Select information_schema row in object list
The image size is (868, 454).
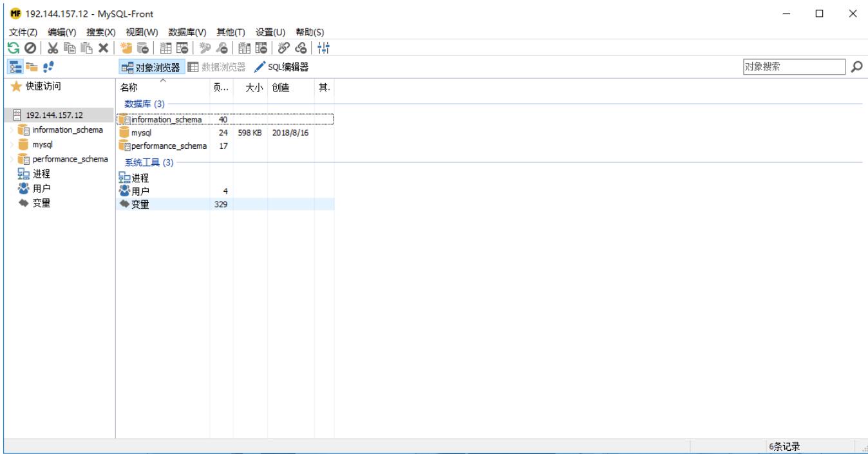pos(225,119)
